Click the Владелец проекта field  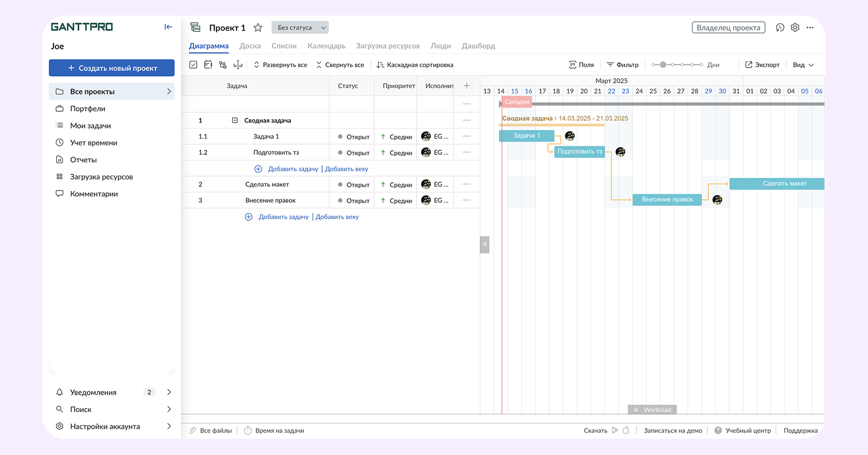728,26
